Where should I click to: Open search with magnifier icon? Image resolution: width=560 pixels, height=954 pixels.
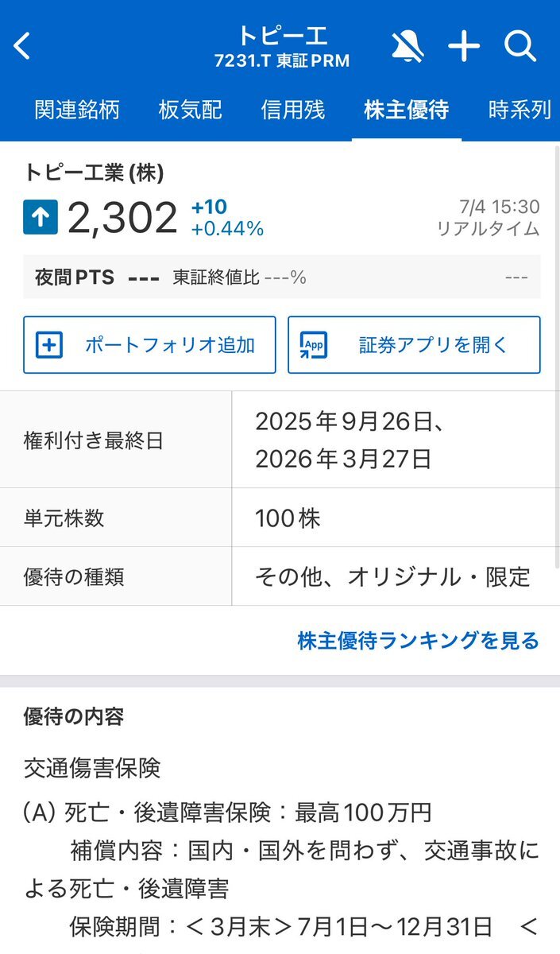coord(521,47)
